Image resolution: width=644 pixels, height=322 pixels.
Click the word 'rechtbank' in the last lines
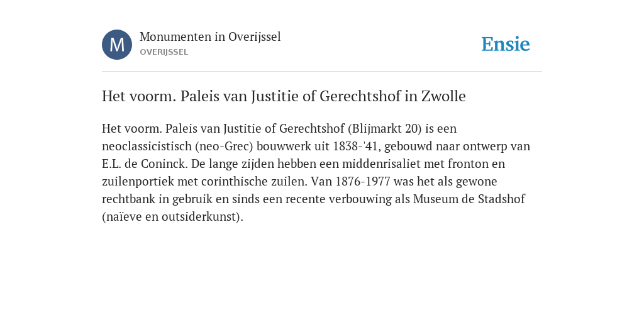pos(128,199)
